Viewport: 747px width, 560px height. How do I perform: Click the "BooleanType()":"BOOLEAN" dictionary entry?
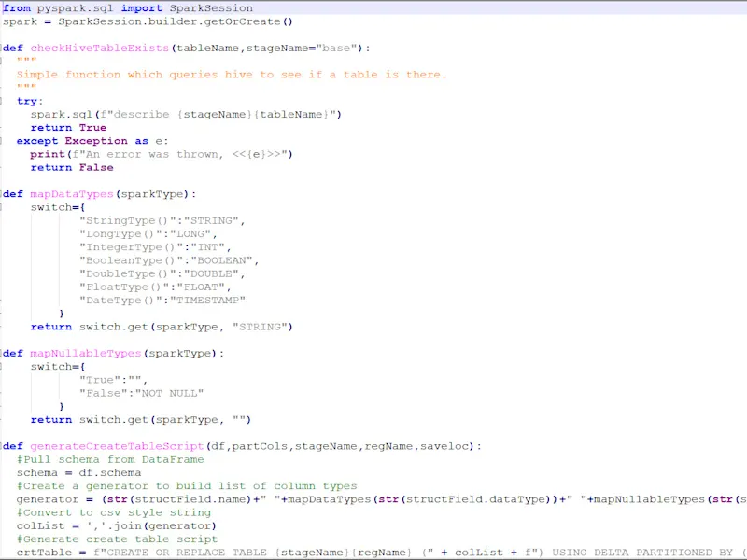169,260
